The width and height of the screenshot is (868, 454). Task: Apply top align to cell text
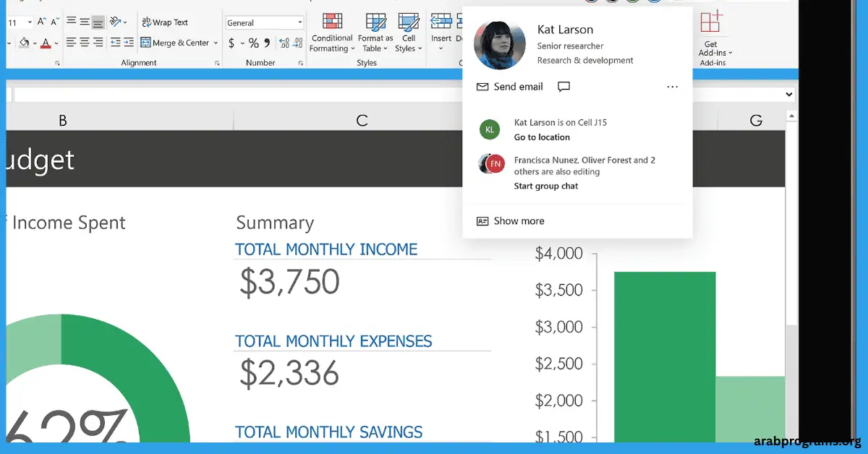[x=71, y=22]
